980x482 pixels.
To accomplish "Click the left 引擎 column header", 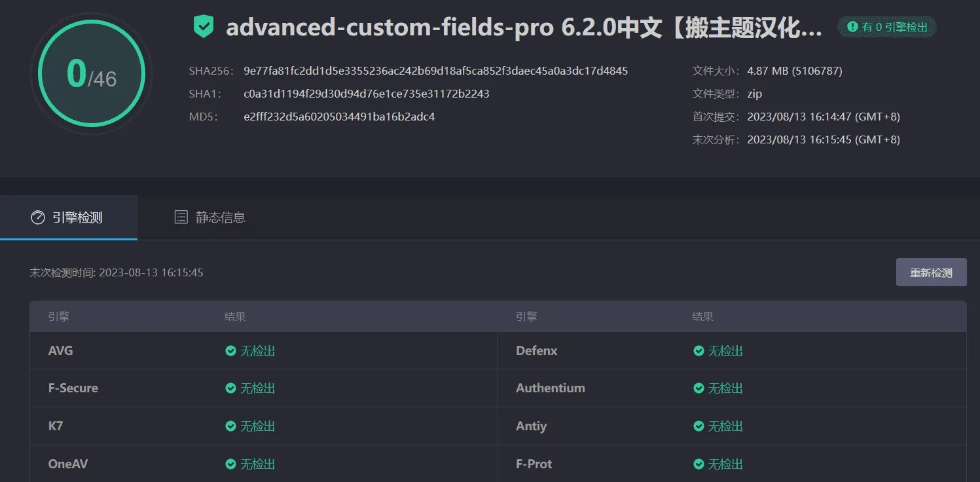I will tap(59, 317).
